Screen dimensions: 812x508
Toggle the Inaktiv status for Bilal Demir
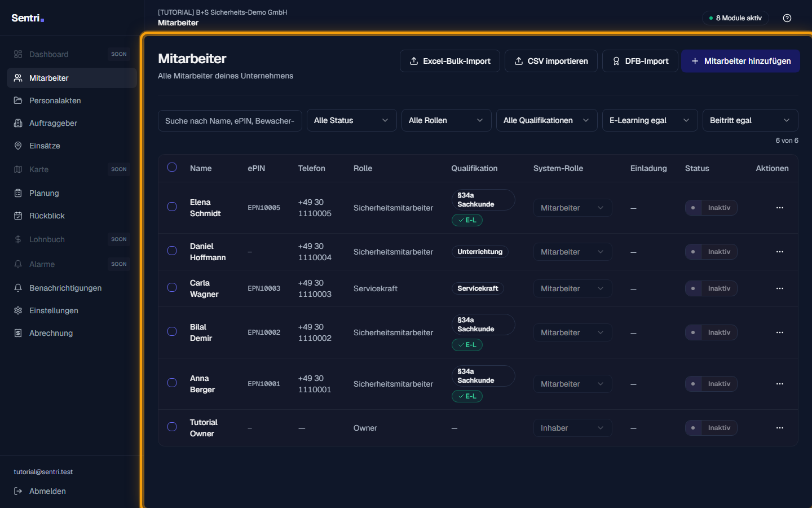coord(711,332)
